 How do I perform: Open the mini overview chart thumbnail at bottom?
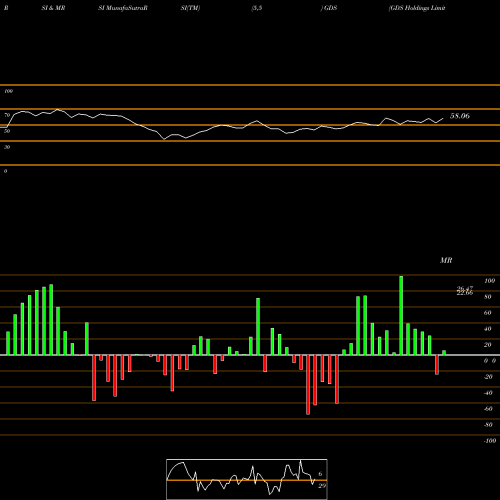click(247, 479)
